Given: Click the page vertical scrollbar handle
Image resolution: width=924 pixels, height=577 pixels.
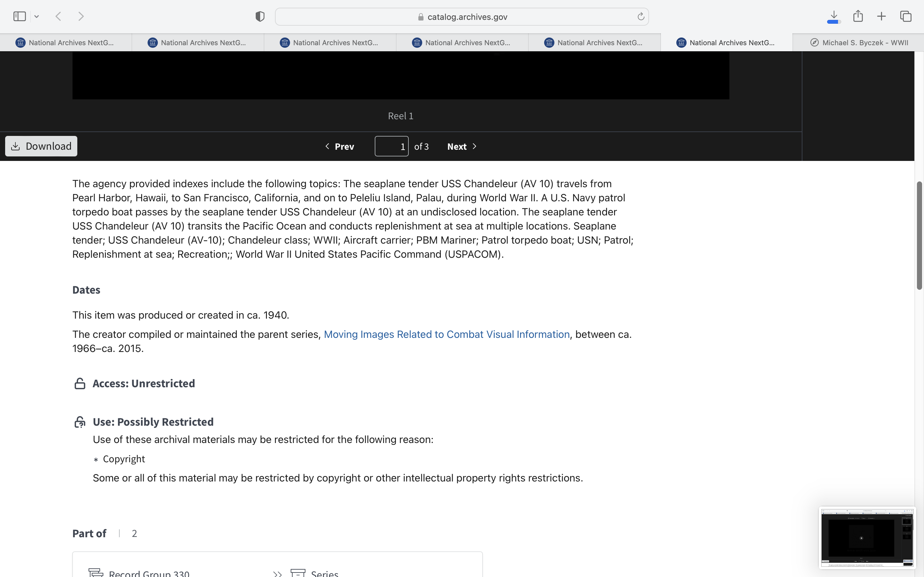Looking at the screenshot, I should point(920,236).
